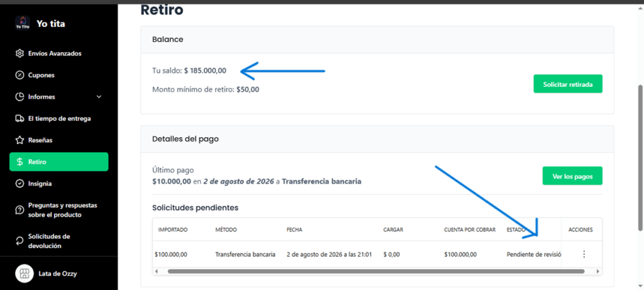Click the Reseñas star icon

[x=19, y=140]
